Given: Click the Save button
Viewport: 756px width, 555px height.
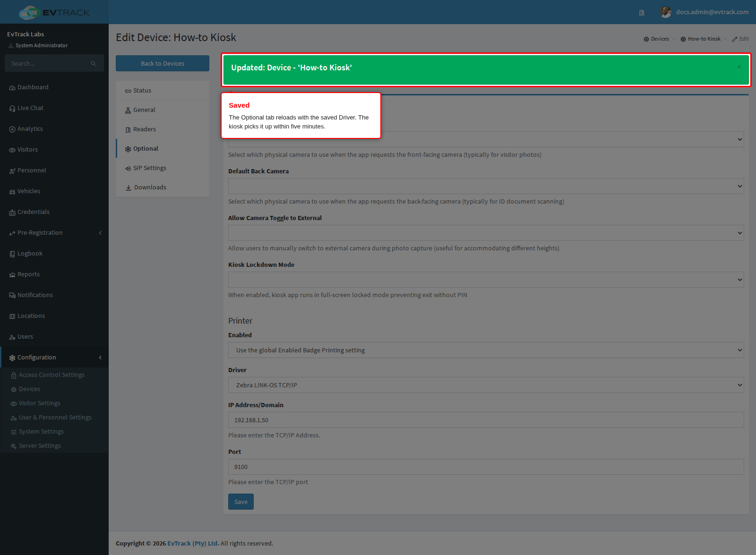Looking at the screenshot, I should pyautogui.click(x=241, y=502).
